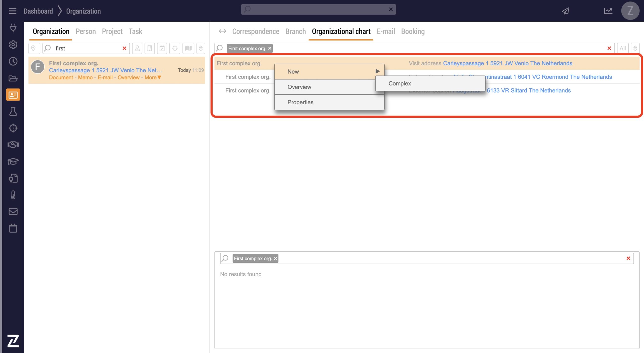Toggle the map view filter icon
This screenshot has width=644, height=353.
188,48
